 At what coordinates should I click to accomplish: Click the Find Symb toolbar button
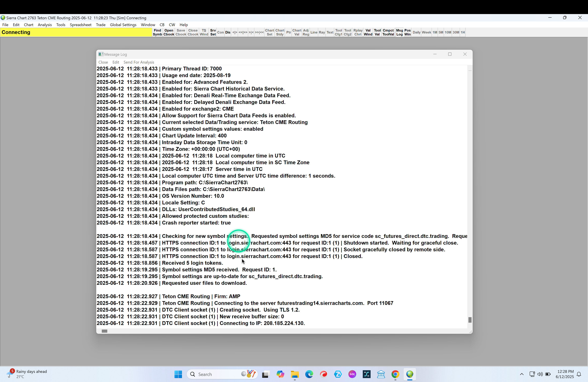157,32
